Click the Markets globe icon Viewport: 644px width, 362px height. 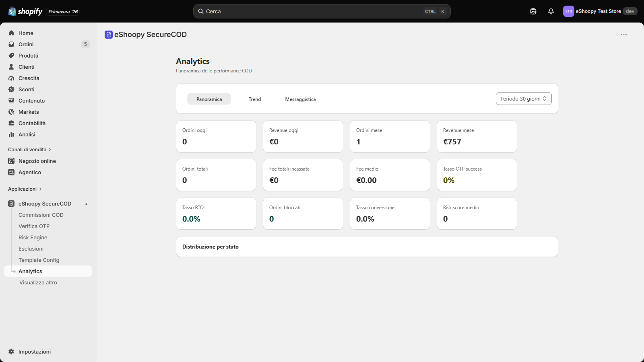[11, 112]
